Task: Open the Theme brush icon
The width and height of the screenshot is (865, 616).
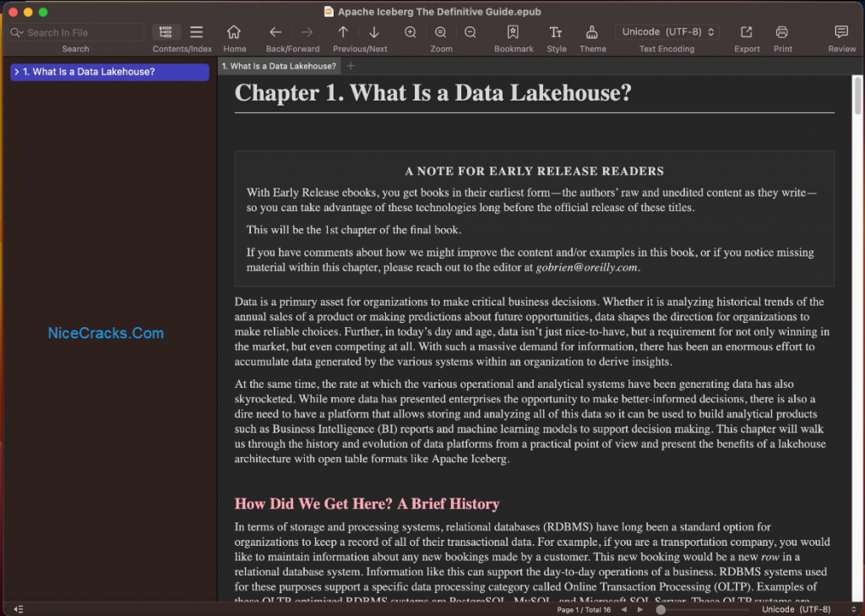Action: coord(592,32)
